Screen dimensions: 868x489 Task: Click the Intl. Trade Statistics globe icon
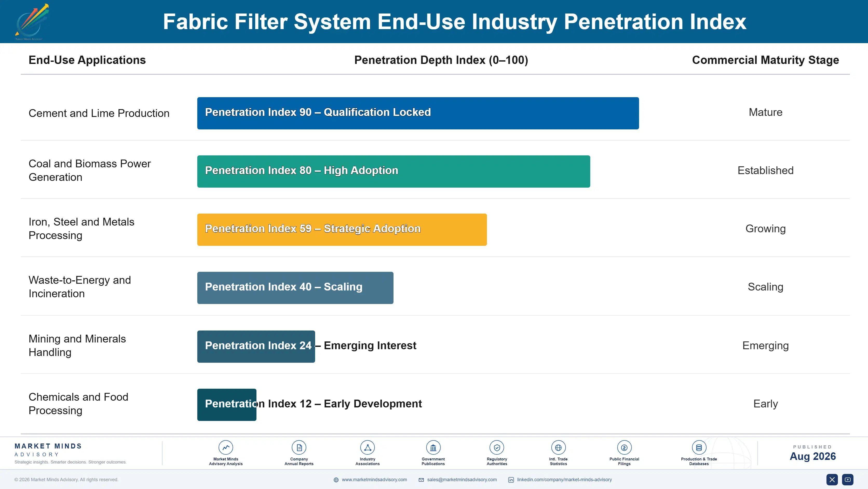pos(558,447)
